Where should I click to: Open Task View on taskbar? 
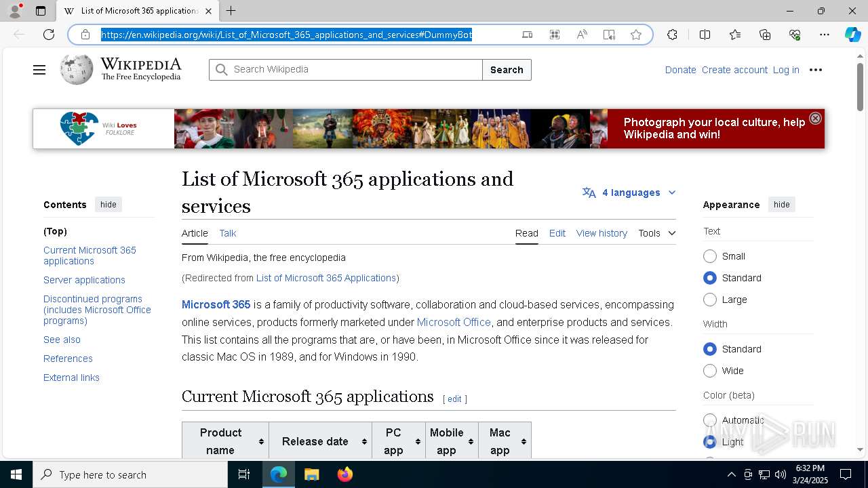point(244,474)
